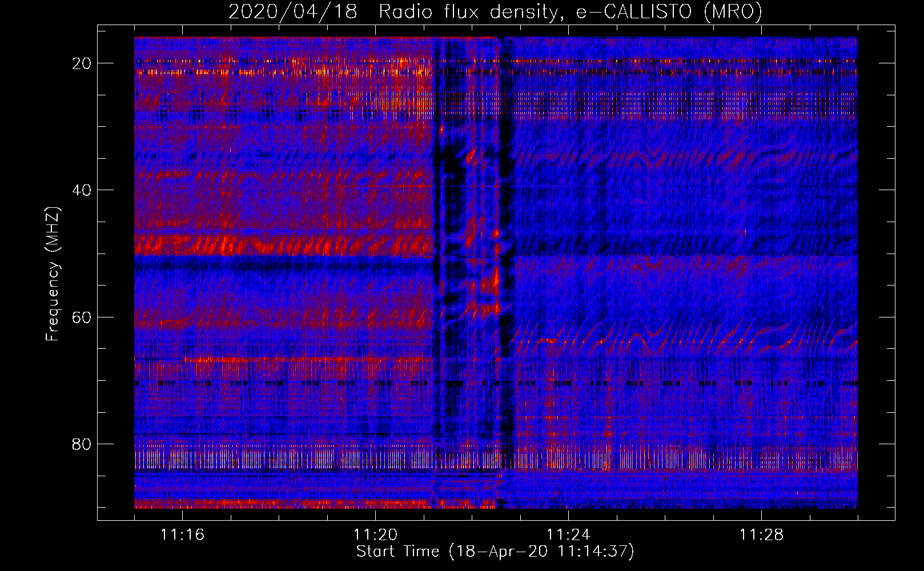Click the 'Start Time (18-Apr-20 11:14:37)' label
Viewport: 924px width, 571px height.
point(495,552)
